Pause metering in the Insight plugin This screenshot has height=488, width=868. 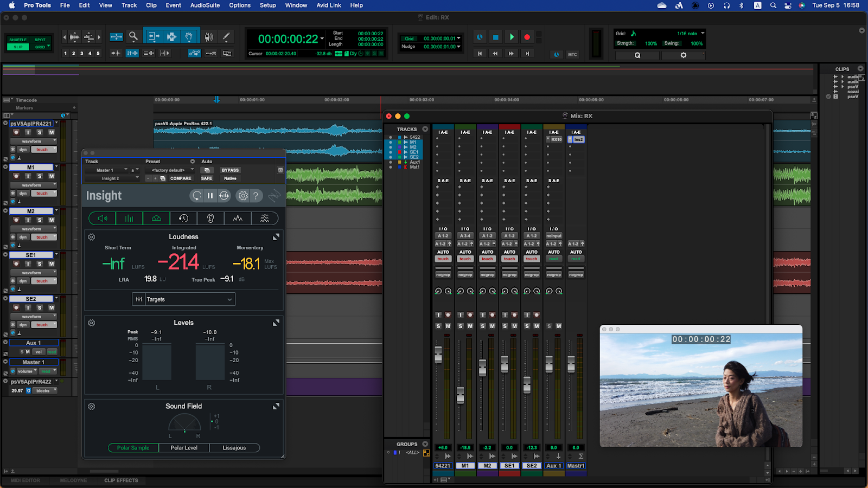(210, 196)
